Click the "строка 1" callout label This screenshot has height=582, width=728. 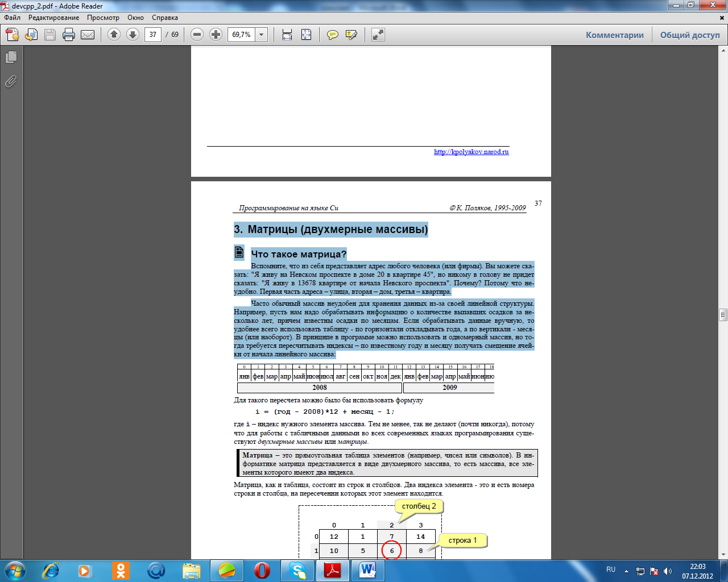(463, 540)
